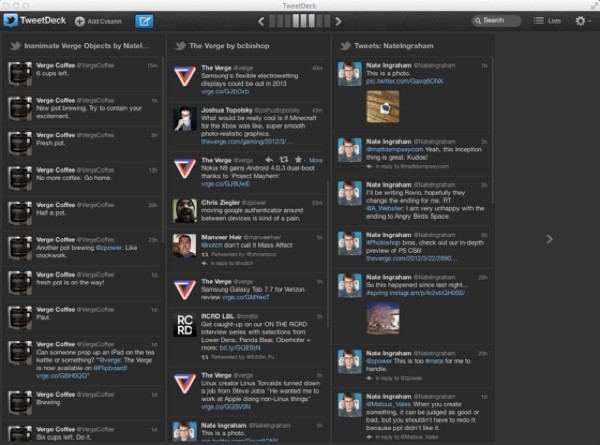Open pic.twitter.com link in Nate's photo tweet

coord(404,81)
